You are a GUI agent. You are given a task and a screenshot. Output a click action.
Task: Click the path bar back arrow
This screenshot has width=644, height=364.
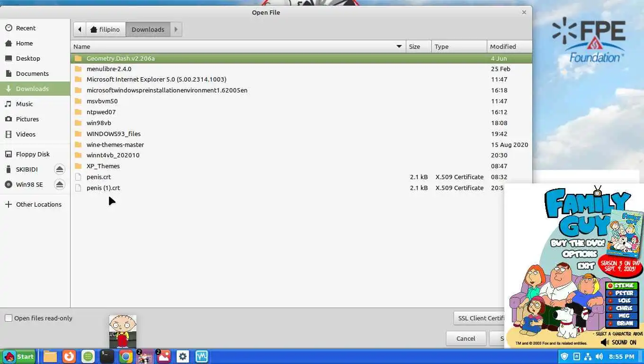(x=80, y=29)
